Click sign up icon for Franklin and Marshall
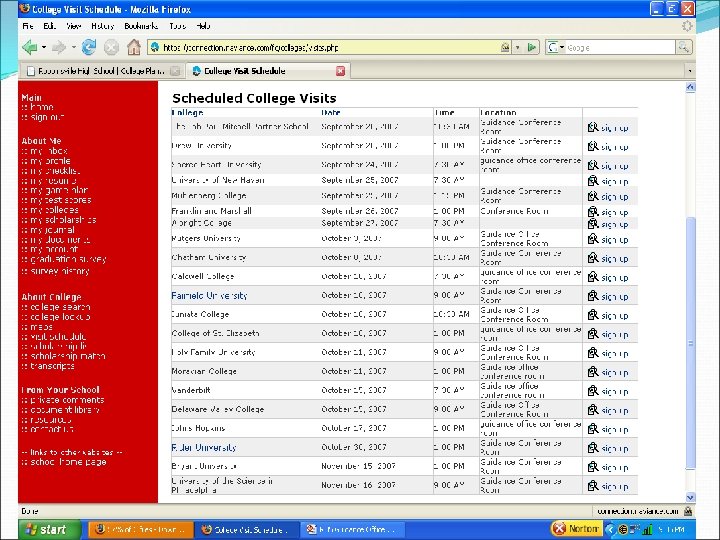The height and width of the screenshot is (540, 720). coord(593,211)
